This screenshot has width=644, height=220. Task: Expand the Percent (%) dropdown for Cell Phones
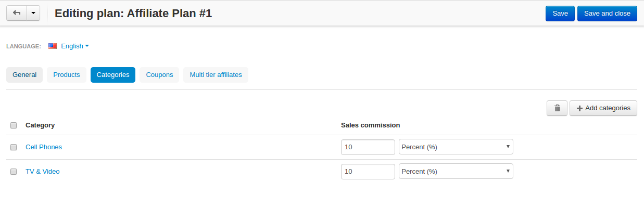[x=456, y=147]
